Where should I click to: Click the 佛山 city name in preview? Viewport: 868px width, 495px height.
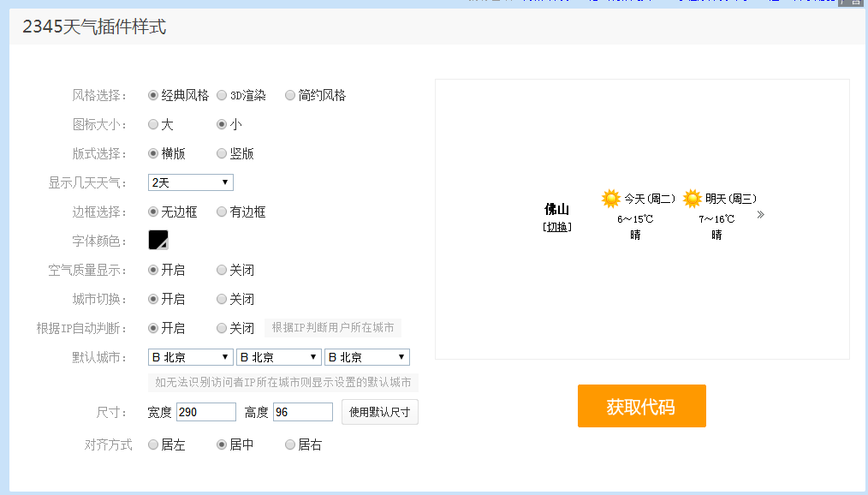[557, 209]
